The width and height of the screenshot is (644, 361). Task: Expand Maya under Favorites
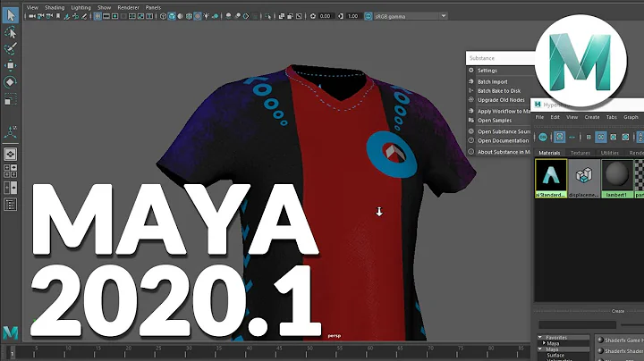544,343
